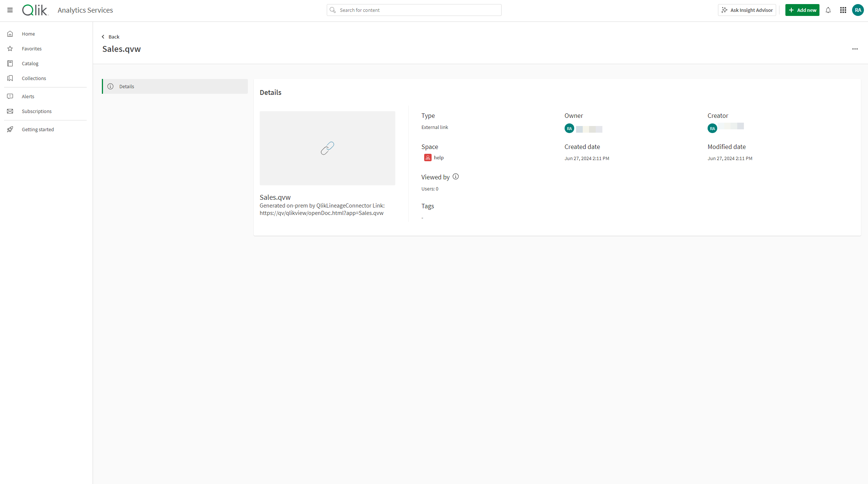Click the user avatar icon RA
The image size is (868, 484).
coord(858,10)
